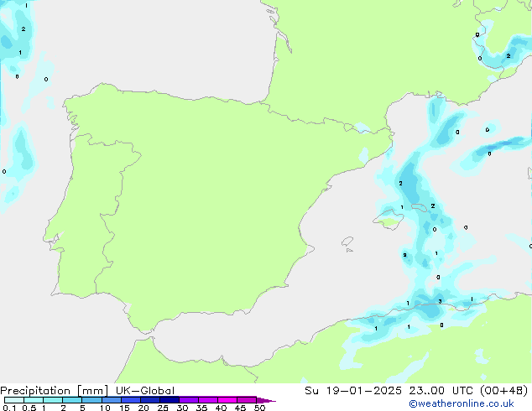
Task: Choose the 2–5 mm legend swatch
Action: (x=72, y=400)
